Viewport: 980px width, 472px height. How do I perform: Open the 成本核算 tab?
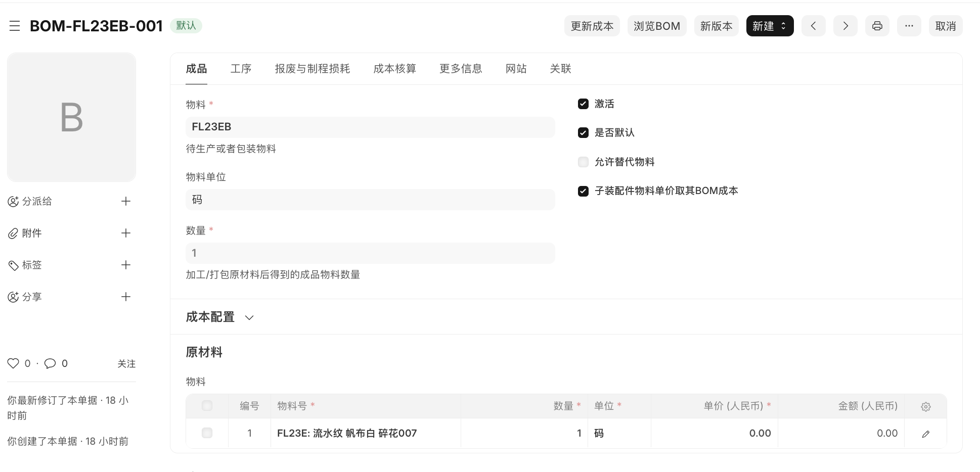click(x=394, y=69)
